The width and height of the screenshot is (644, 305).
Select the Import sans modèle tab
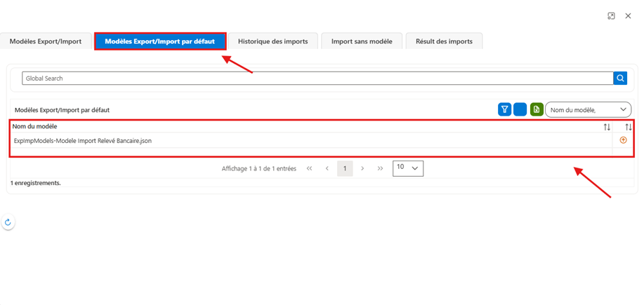click(x=362, y=41)
